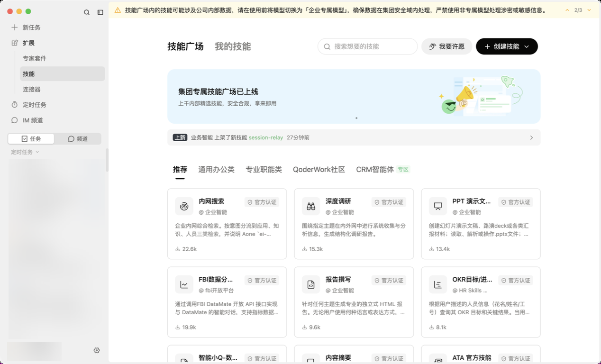
Task: Click the 内容摘要 card title
Action: (338, 358)
